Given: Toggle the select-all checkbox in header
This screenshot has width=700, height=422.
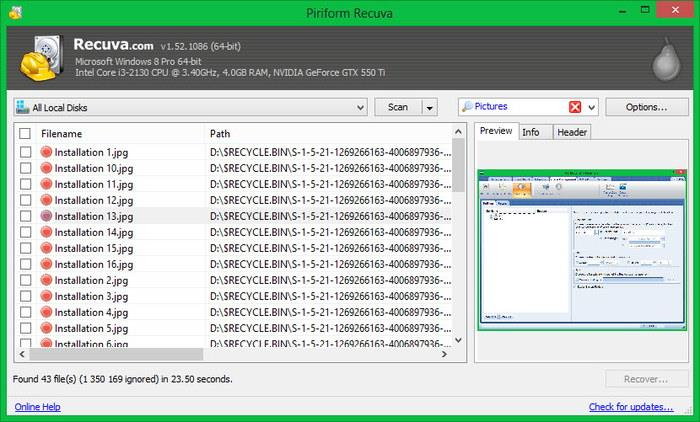Looking at the screenshot, I should point(25,133).
